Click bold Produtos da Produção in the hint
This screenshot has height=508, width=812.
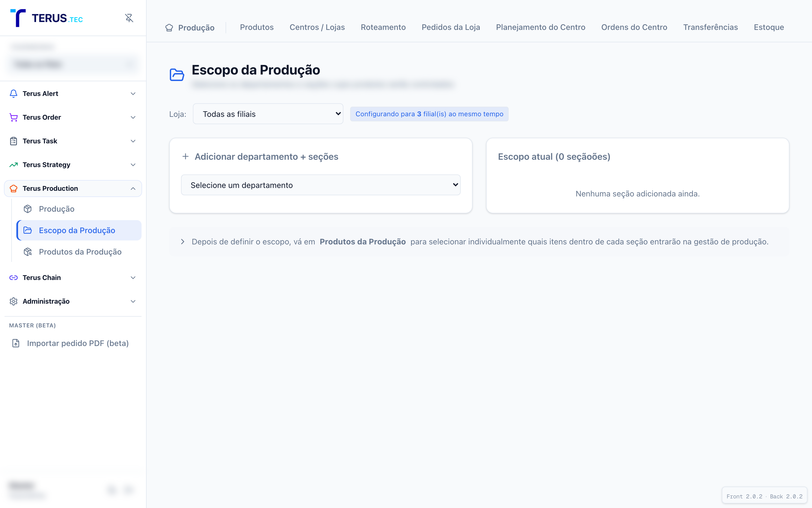coord(363,242)
